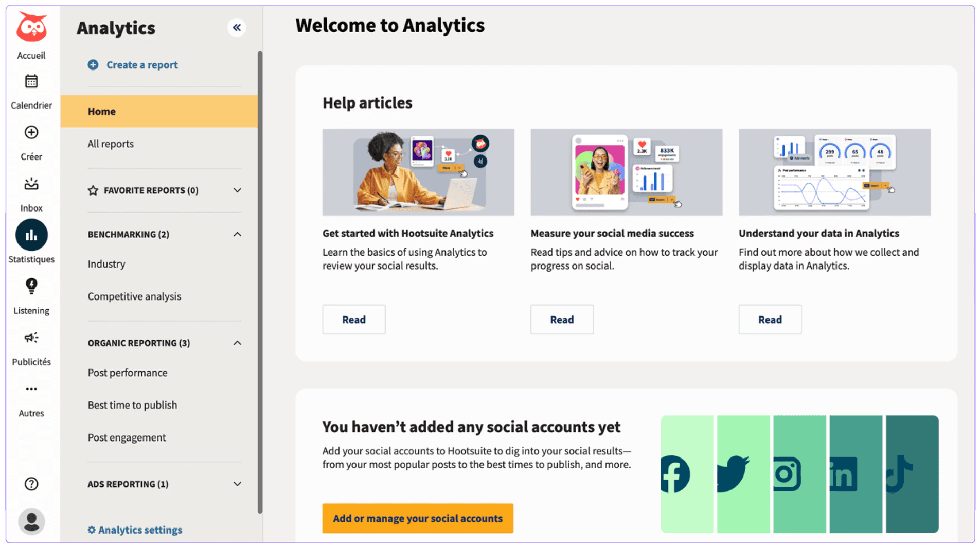
Task: Click You haven't added any social accounts heading
Action: pyautogui.click(x=471, y=427)
